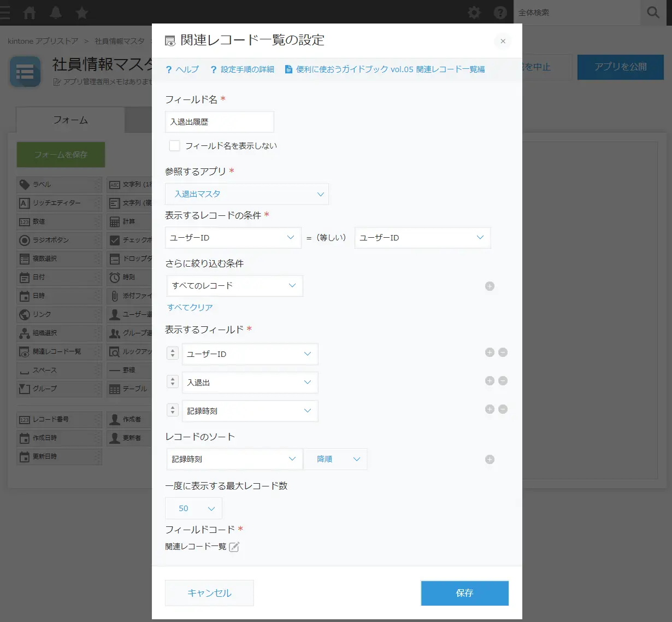Edit the field code pencil icon
The width and height of the screenshot is (672, 622).
tap(234, 547)
